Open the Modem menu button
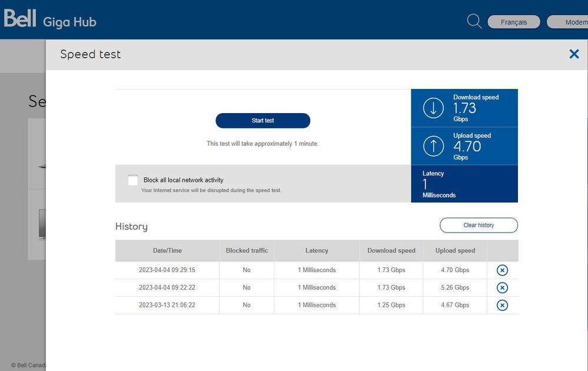588x371 pixels. point(567,22)
